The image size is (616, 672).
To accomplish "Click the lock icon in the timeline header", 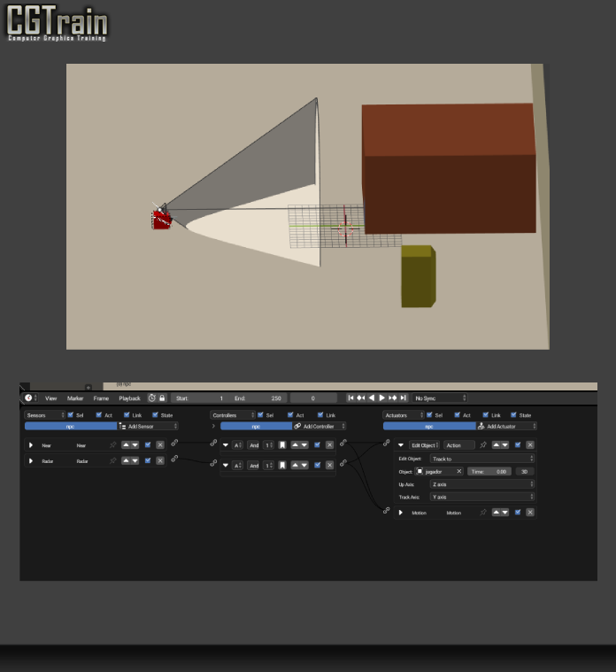I will tap(162, 398).
